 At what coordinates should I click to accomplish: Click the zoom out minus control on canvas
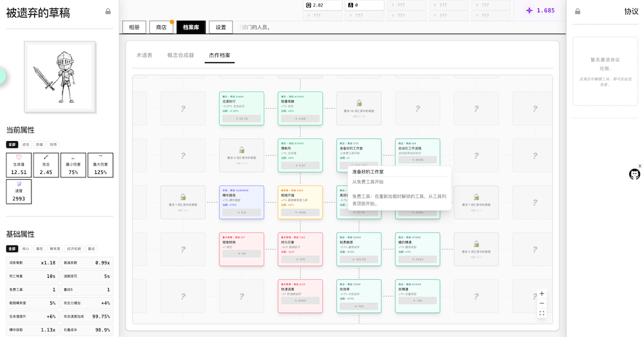[542, 303]
